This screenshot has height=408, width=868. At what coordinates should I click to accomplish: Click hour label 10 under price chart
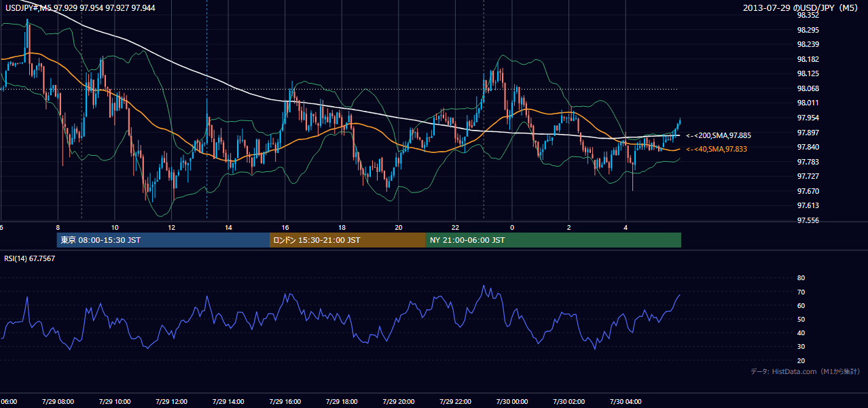[x=115, y=227]
